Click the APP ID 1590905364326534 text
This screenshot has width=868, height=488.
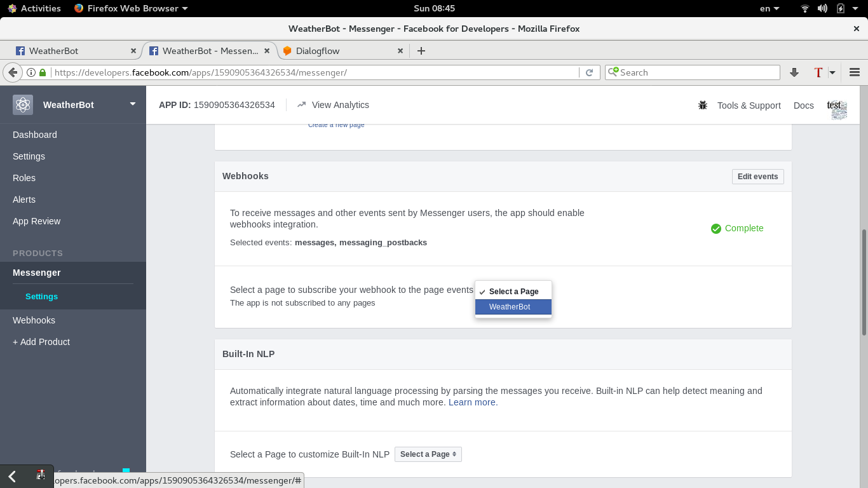[x=217, y=105]
